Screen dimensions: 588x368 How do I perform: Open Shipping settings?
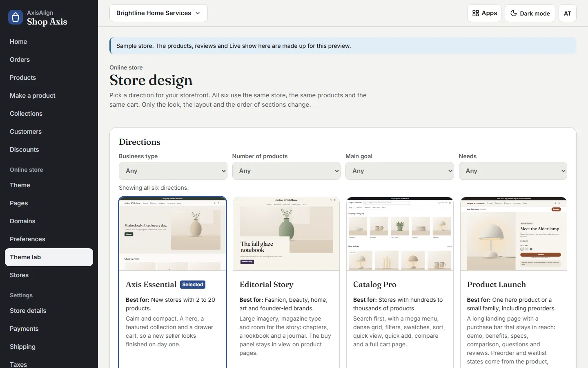[x=49, y=347]
